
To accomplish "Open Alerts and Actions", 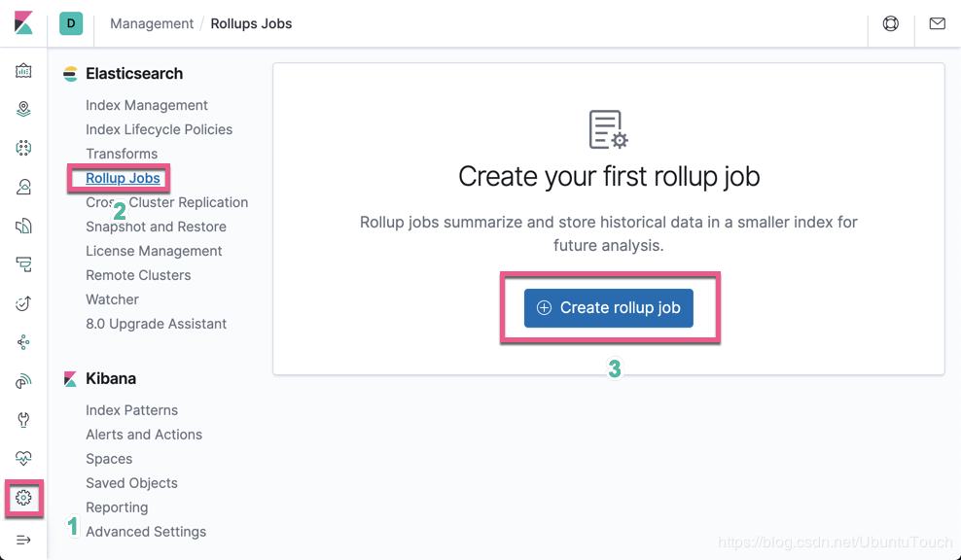I will pos(143,435).
